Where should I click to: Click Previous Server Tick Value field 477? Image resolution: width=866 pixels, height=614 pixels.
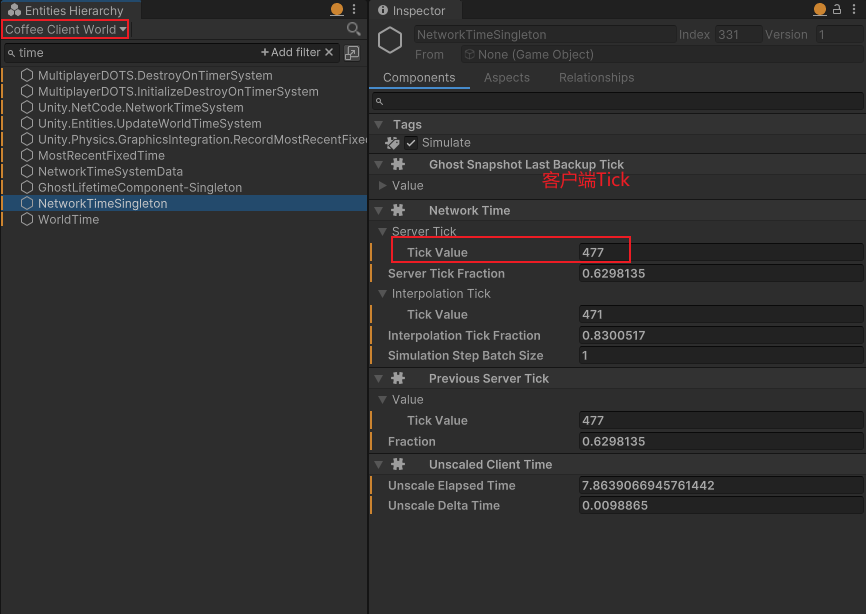click(x=721, y=421)
